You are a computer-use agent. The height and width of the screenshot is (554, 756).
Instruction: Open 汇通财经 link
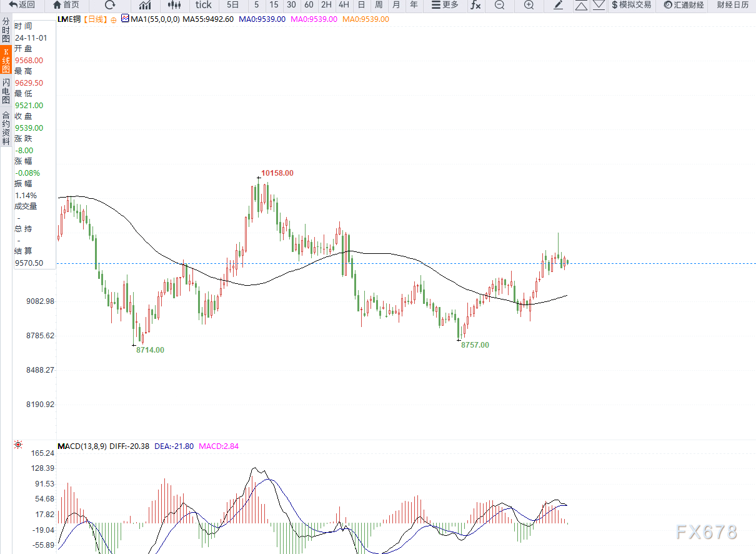pyautogui.click(x=684, y=5)
